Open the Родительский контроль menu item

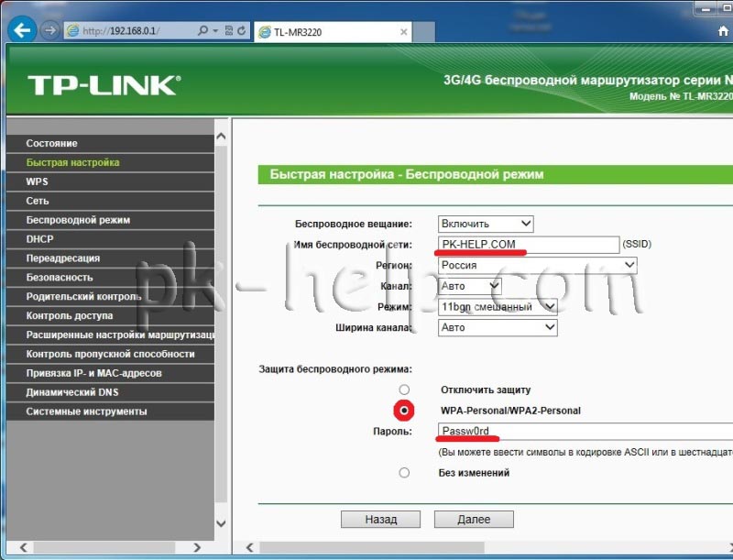[110, 297]
